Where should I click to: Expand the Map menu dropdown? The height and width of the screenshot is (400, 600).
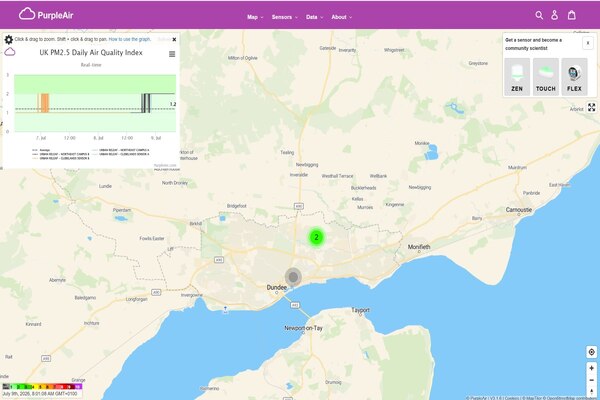click(x=255, y=17)
